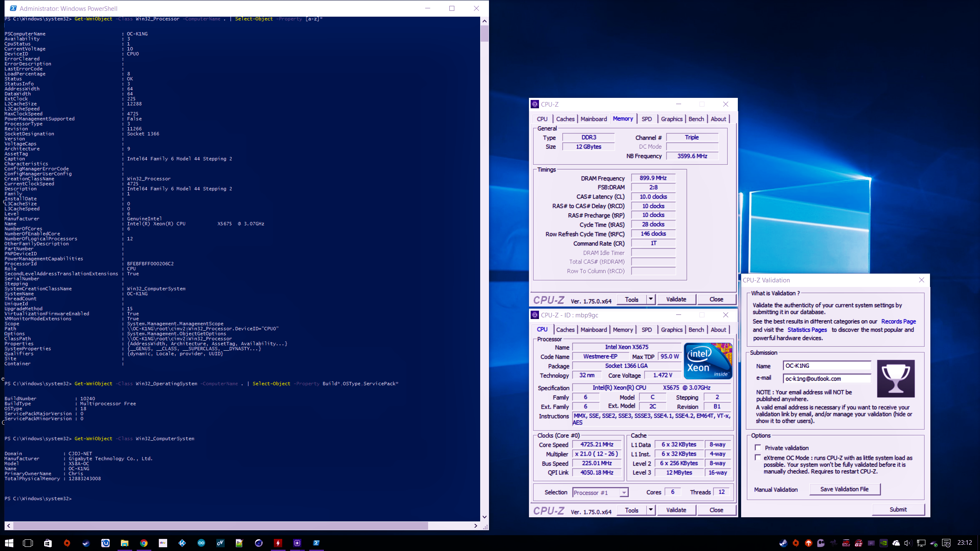Open Safely Remove Hardware tray icon
The image size is (980, 551).
point(934,543)
